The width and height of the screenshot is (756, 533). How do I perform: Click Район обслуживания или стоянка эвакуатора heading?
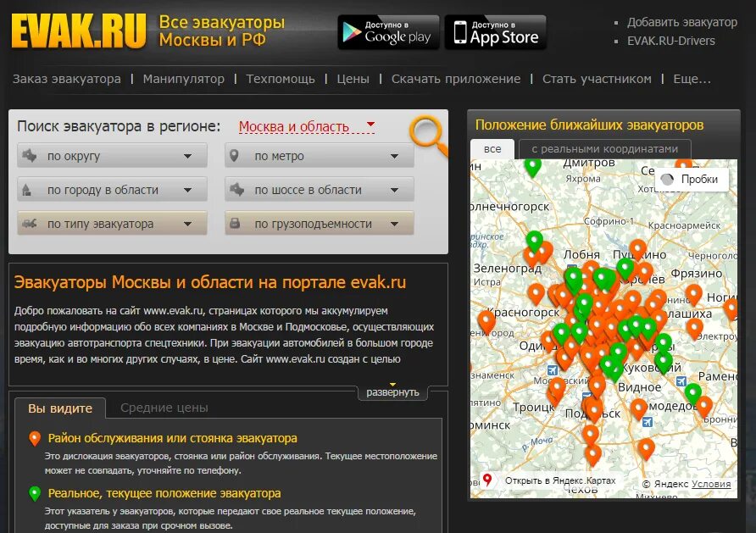173,438
